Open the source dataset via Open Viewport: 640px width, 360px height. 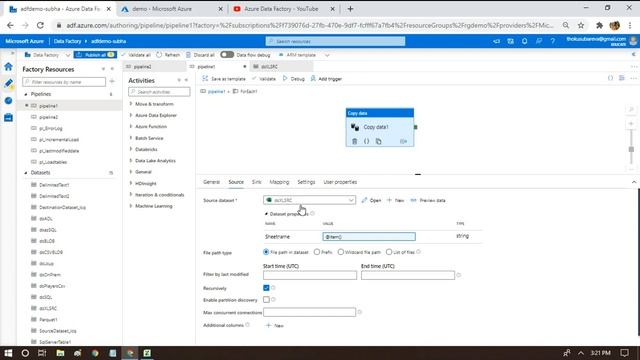[371, 200]
